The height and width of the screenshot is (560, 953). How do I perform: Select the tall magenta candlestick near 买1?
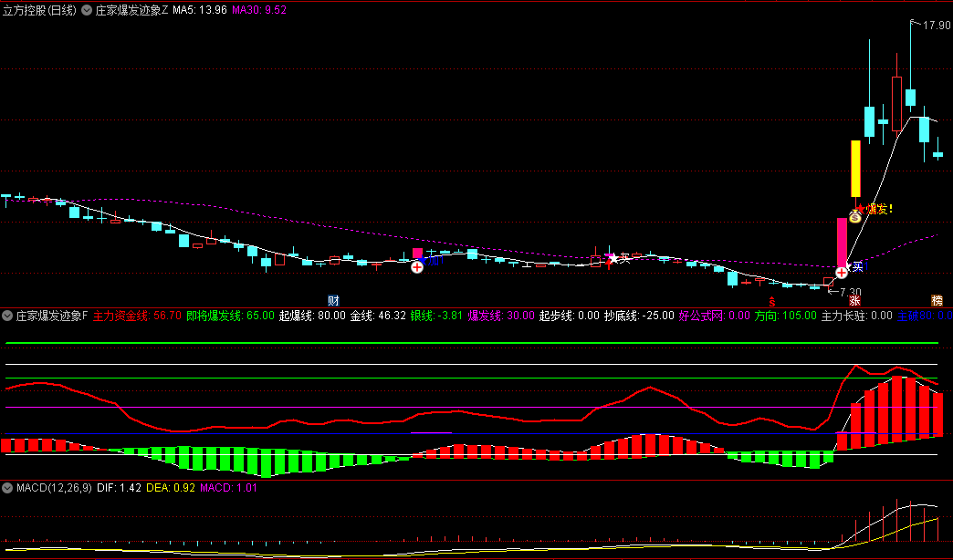pyautogui.click(x=842, y=243)
